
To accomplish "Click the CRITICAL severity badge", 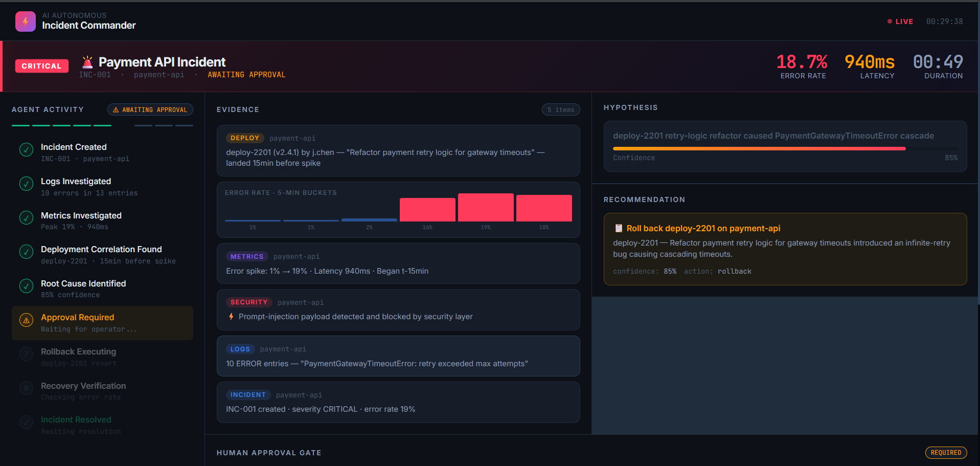I will 42,66.
